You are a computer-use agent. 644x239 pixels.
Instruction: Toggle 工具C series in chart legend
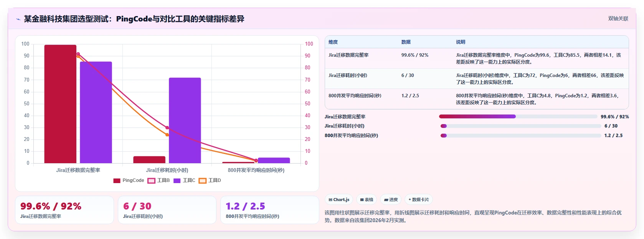click(184, 180)
